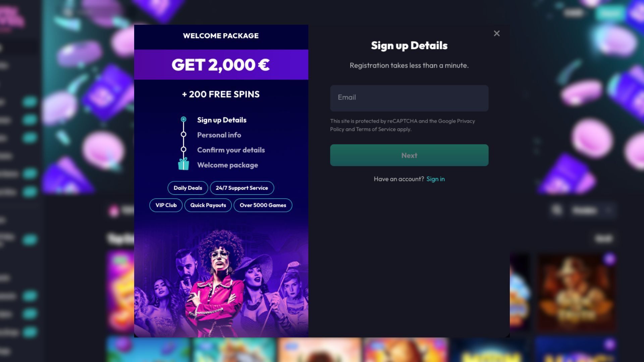The height and width of the screenshot is (362, 644).
Task: Open the Sign in link
Action: pyautogui.click(x=435, y=179)
